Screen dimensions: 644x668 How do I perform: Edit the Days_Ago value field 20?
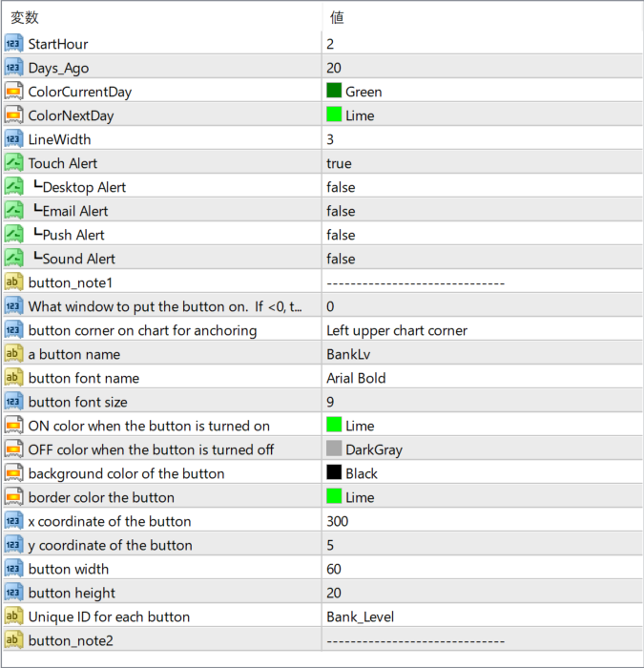pos(482,68)
